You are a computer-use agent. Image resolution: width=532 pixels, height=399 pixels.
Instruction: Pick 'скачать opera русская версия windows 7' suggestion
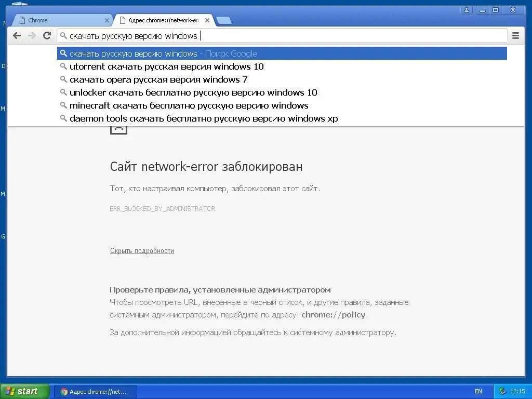tap(282, 79)
